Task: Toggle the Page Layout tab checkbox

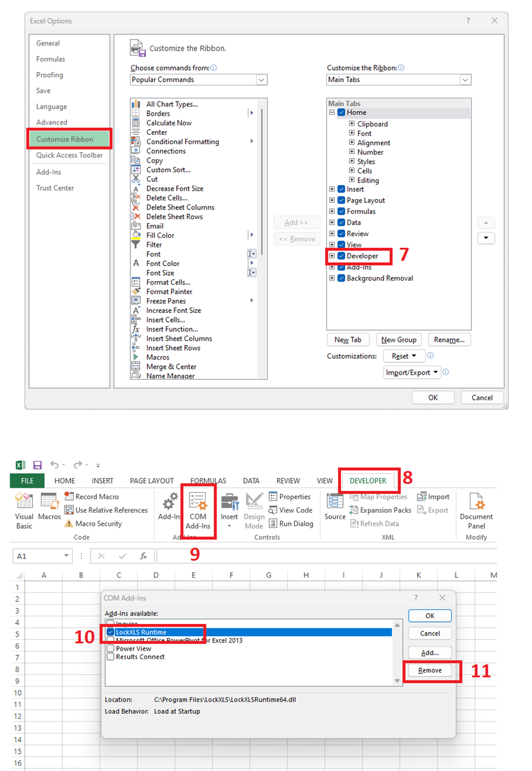Action: [x=341, y=200]
